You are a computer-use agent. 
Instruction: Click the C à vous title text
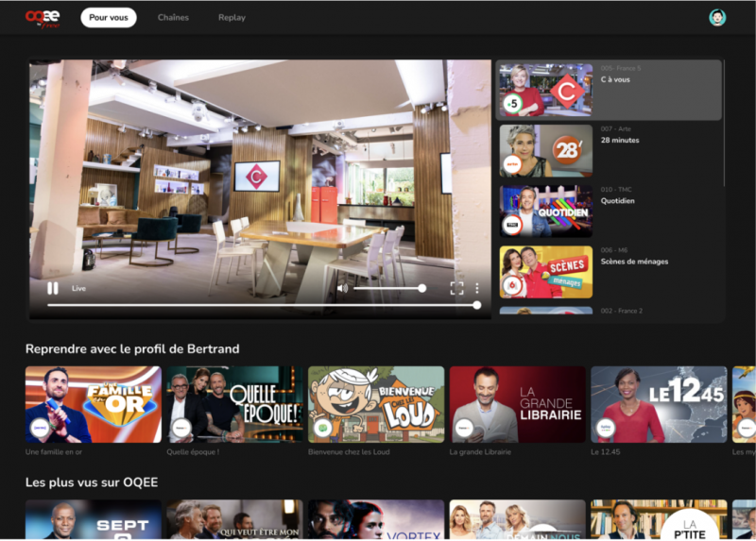pyautogui.click(x=615, y=79)
